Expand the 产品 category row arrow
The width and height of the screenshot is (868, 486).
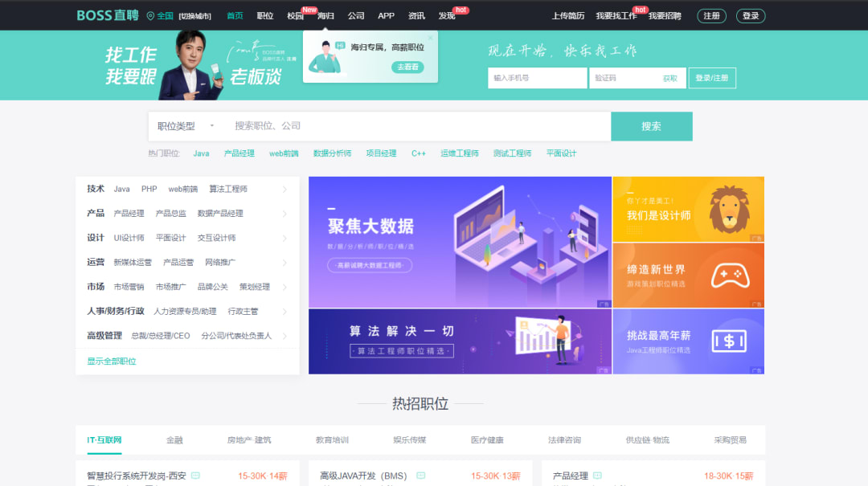pos(285,214)
